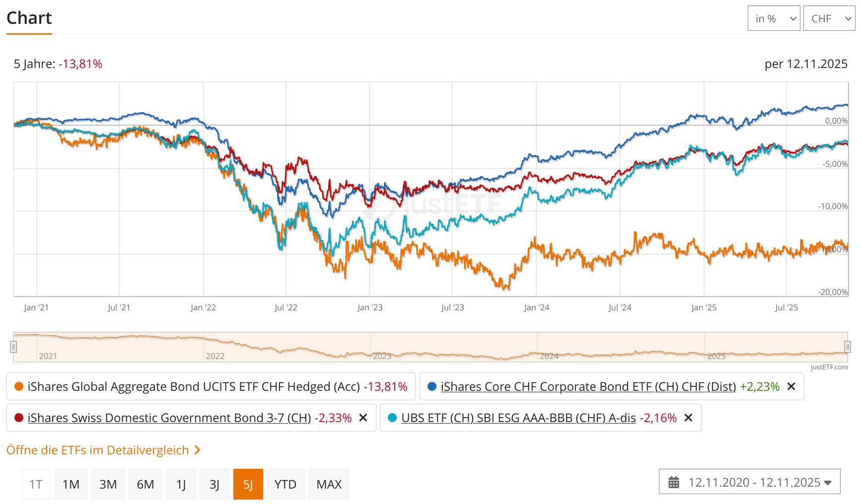Viewport: 862px width, 504px height.
Task: Select the 3J time range
Action: [x=215, y=484]
